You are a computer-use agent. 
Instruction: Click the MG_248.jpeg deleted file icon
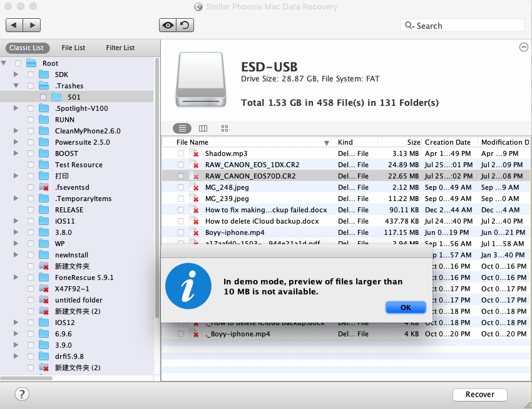click(194, 187)
